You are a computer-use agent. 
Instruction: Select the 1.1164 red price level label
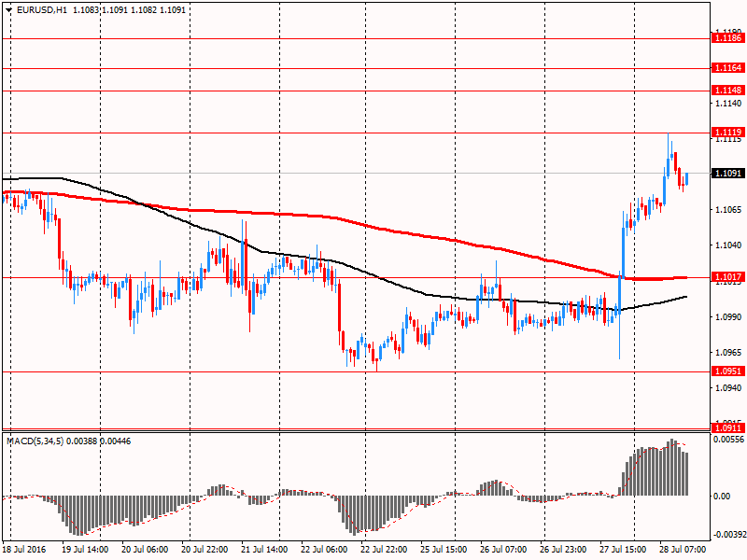728,68
